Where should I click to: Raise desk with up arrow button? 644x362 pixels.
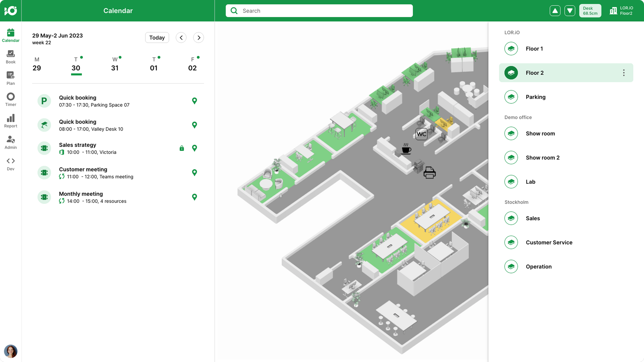pos(555,11)
